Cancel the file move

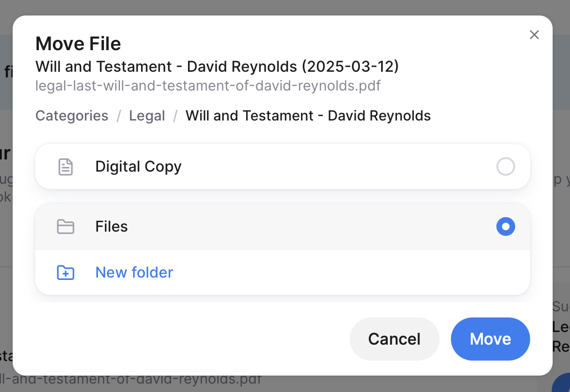pos(394,339)
